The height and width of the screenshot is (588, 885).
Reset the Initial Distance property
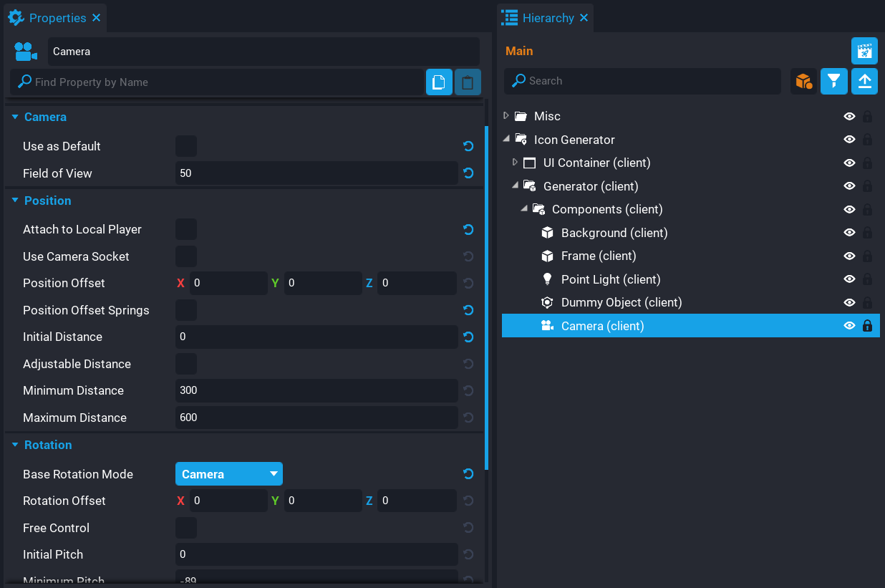[468, 337]
